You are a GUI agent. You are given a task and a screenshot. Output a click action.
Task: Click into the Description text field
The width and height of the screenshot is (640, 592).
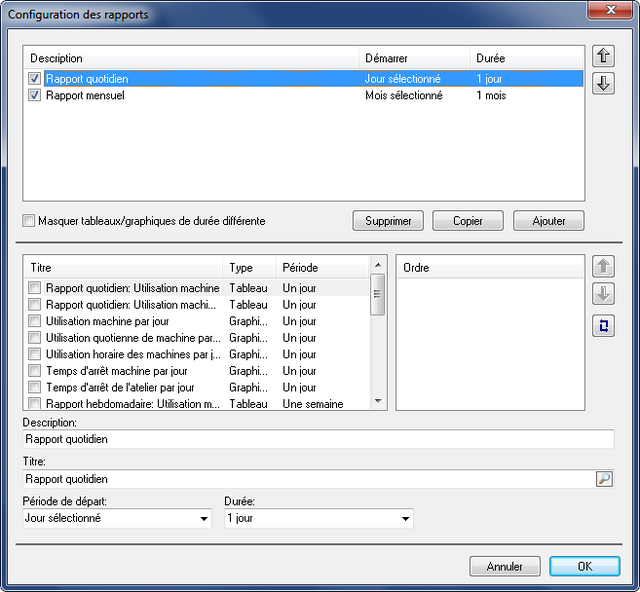point(318,439)
